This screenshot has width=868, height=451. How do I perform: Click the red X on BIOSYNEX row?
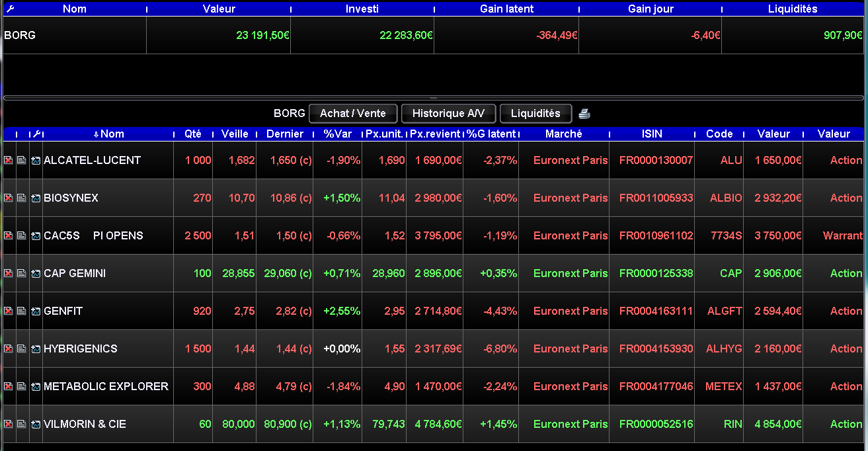(x=9, y=198)
